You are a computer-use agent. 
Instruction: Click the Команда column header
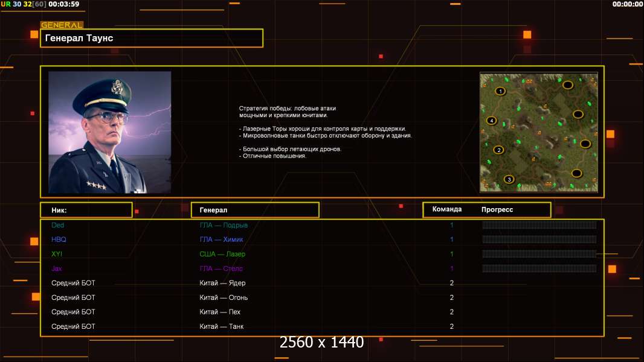click(447, 209)
